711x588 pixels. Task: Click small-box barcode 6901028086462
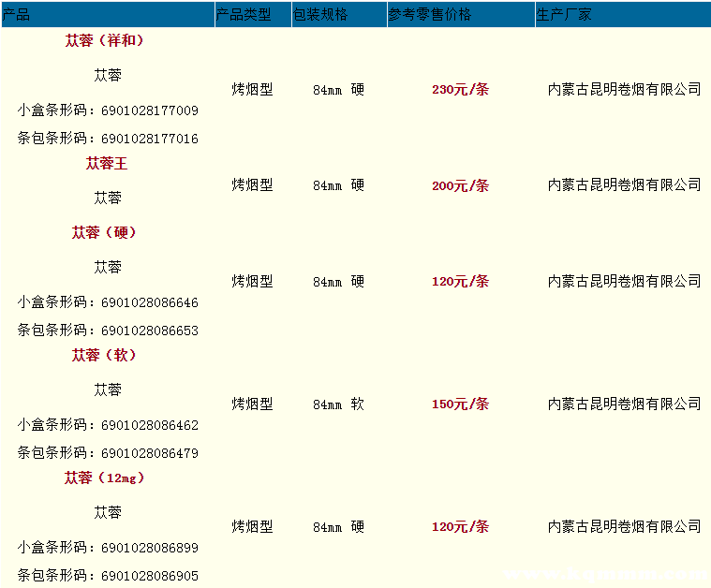[150, 425]
